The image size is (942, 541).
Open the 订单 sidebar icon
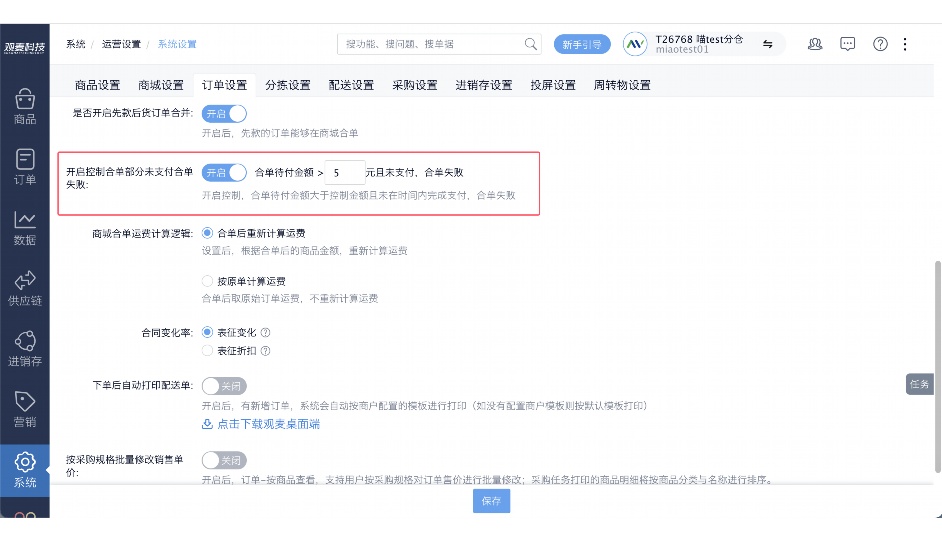pos(25,166)
